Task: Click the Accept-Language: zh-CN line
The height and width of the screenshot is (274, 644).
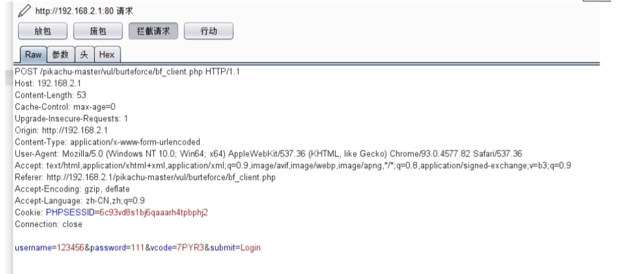Action: tap(80, 201)
